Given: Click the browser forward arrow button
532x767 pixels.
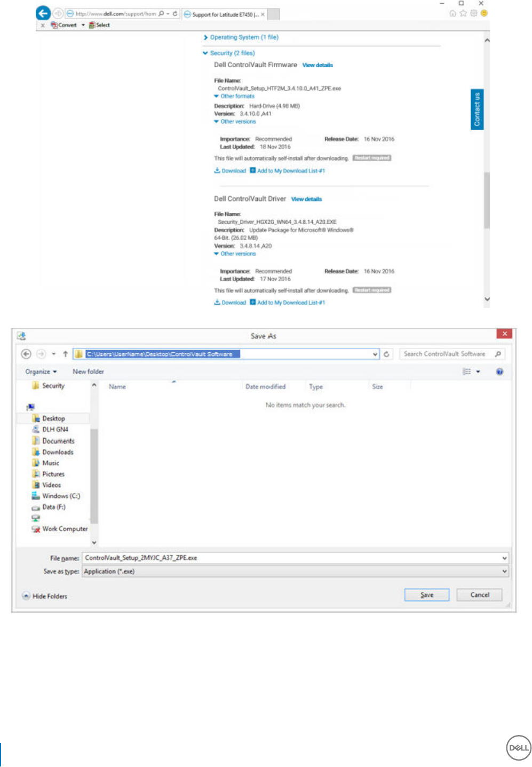Looking at the screenshot, I should (58, 14).
